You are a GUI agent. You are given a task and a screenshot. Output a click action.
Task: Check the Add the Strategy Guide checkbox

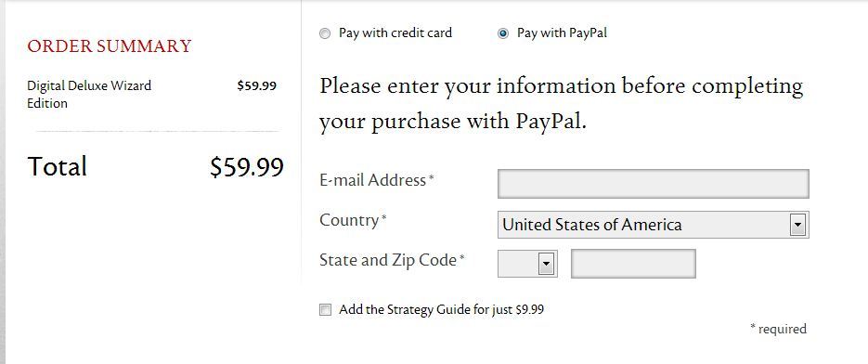(x=326, y=310)
